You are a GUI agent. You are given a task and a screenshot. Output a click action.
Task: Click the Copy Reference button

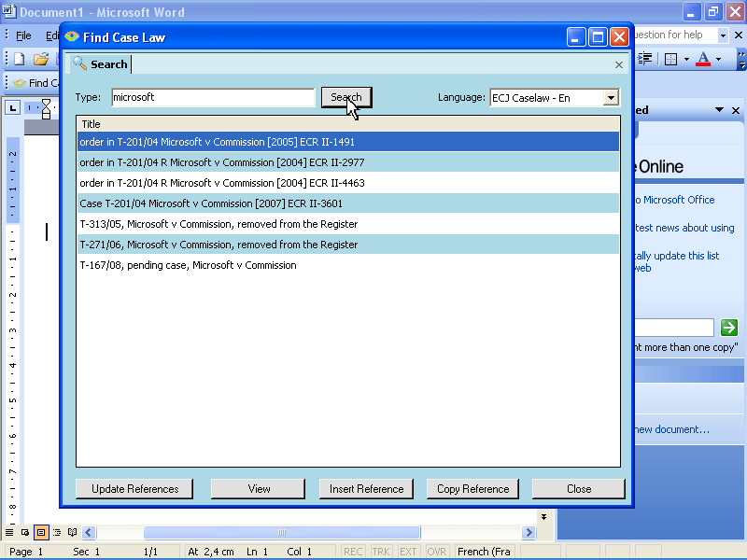click(473, 489)
